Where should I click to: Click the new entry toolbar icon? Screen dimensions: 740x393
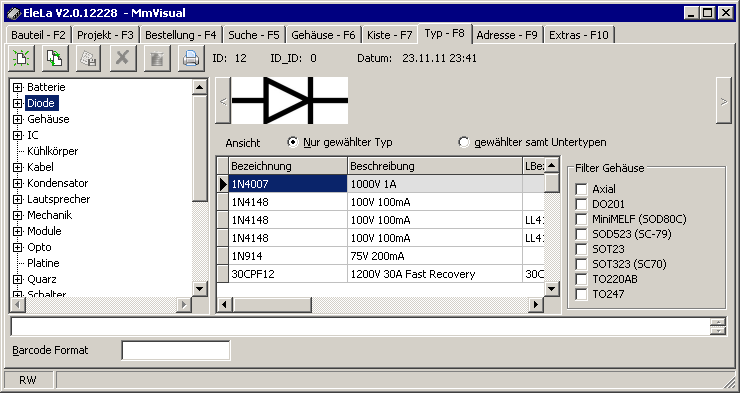pyautogui.click(x=21, y=59)
